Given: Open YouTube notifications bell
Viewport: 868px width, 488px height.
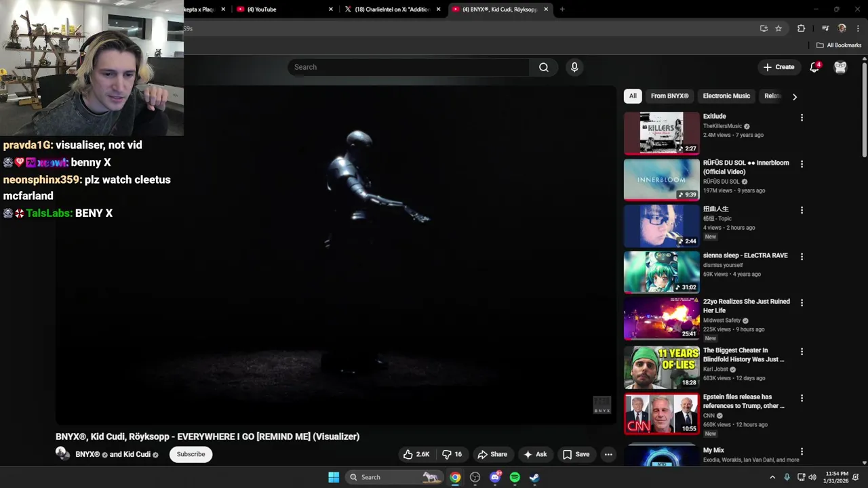Looking at the screenshot, I should click(815, 67).
